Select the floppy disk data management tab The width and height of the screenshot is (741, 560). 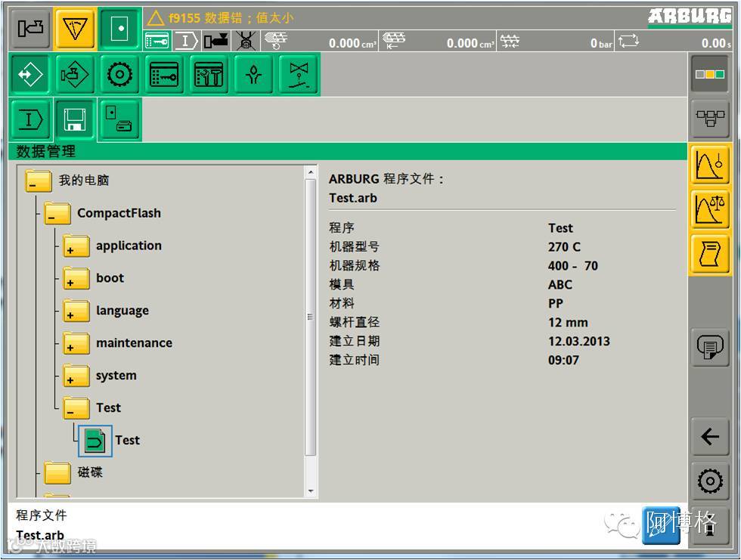point(75,119)
